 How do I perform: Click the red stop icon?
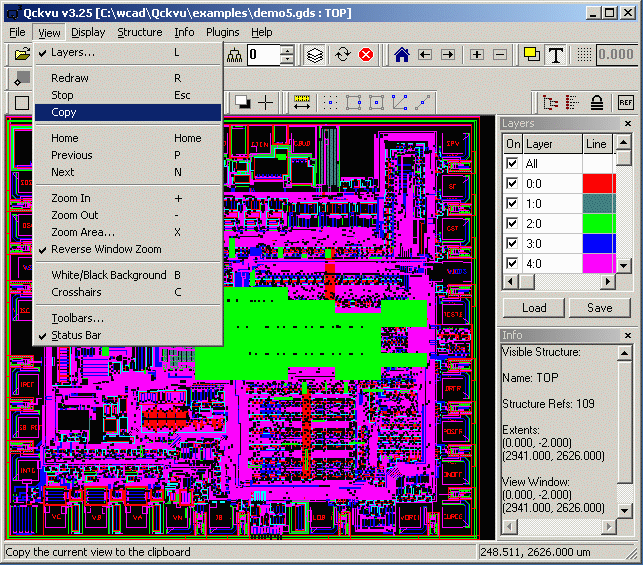click(x=366, y=55)
